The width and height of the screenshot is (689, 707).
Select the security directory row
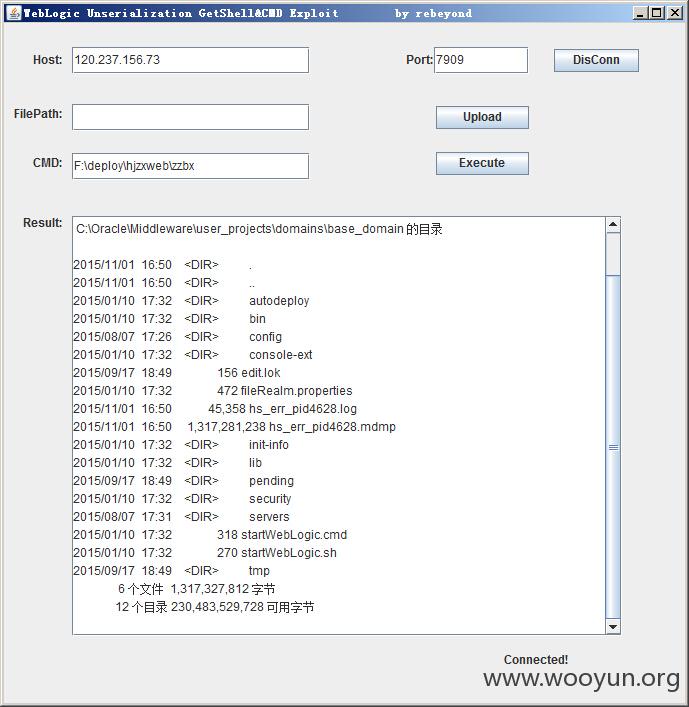(x=182, y=499)
